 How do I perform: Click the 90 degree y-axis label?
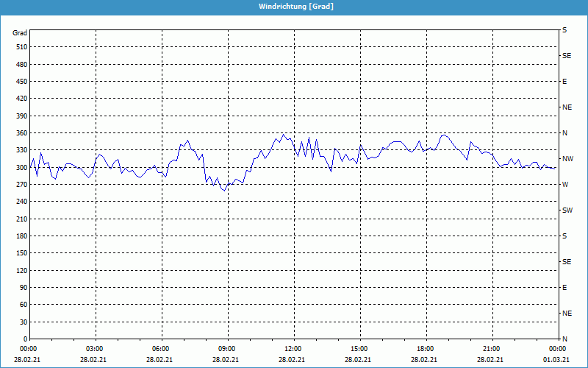coord(21,288)
